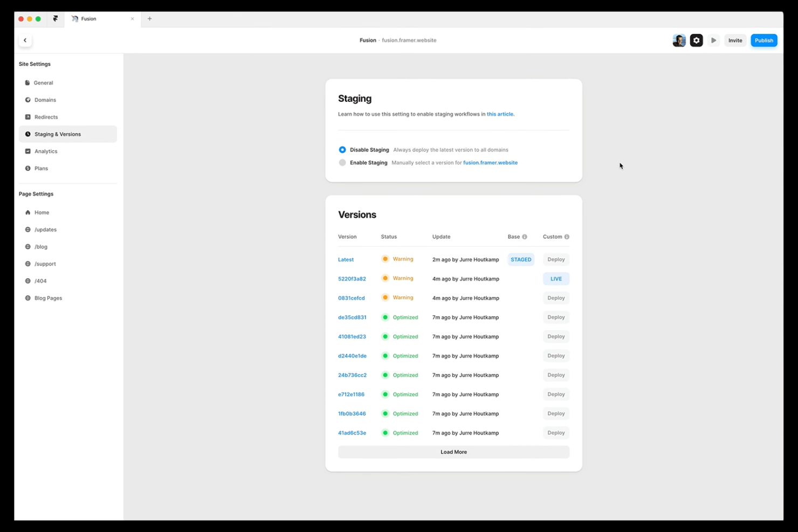Deploy version 1fb0b3646
This screenshot has height=532, width=798.
pyautogui.click(x=556, y=414)
